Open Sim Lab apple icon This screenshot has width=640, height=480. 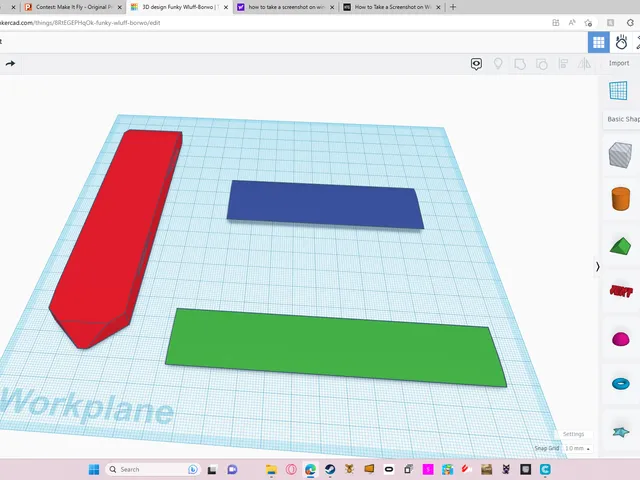coord(621,42)
